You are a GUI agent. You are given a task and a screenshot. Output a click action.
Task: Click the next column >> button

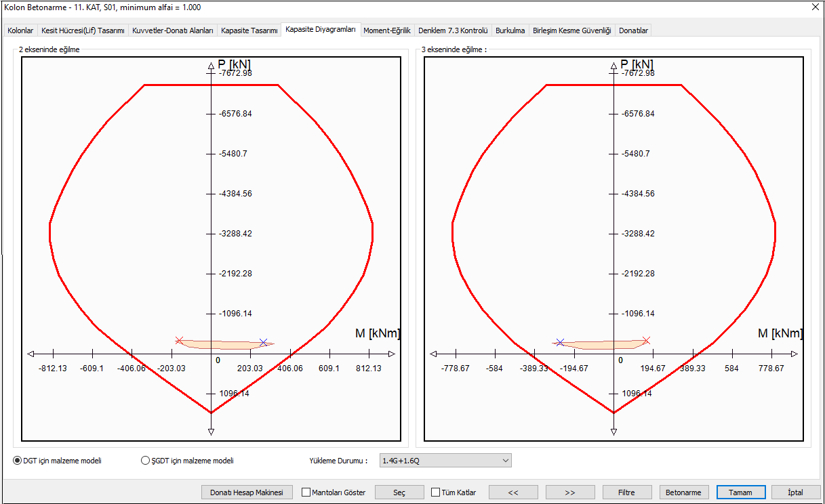(570, 492)
